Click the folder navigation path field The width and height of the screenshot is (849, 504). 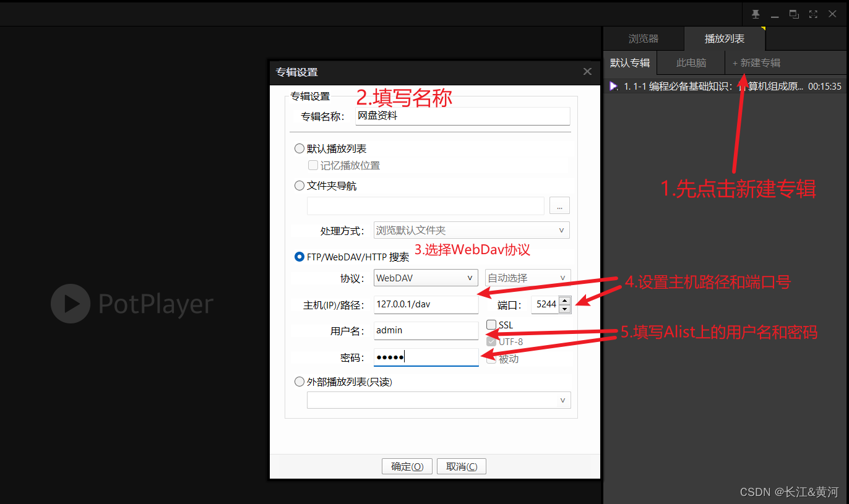click(x=425, y=206)
